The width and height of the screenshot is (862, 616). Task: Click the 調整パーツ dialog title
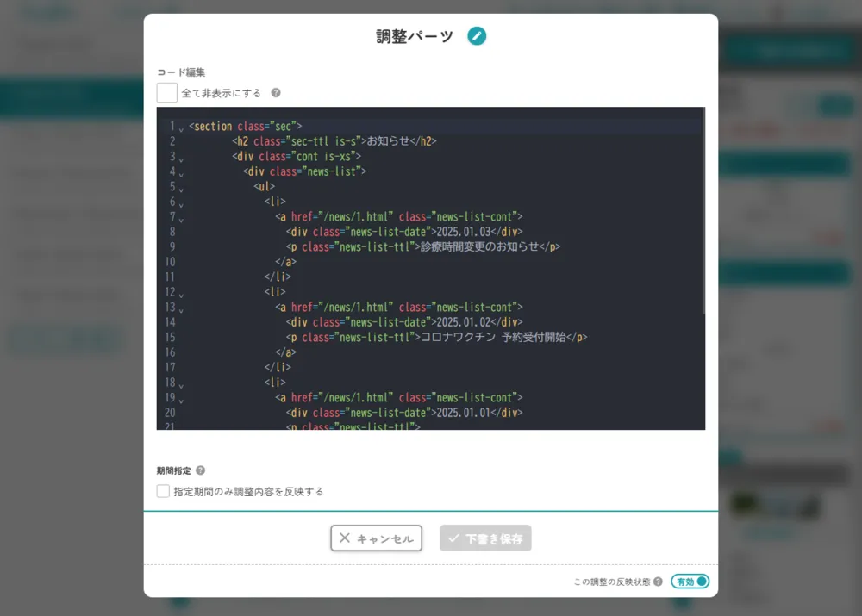[415, 36]
